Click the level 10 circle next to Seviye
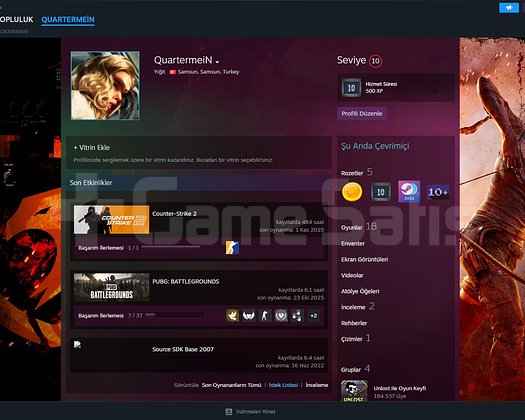525x420 pixels. tap(376, 61)
